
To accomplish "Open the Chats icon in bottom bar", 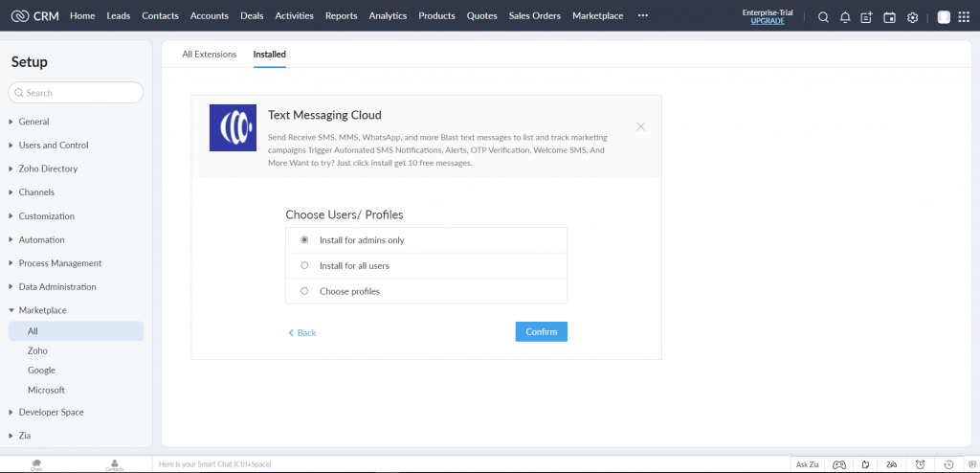I will tap(36, 465).
